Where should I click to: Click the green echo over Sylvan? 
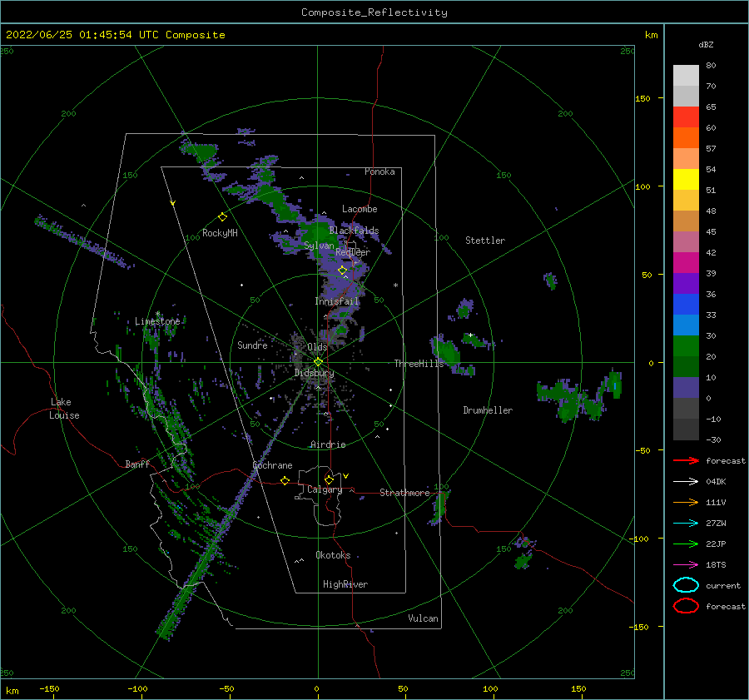click(x=315, y=233)
